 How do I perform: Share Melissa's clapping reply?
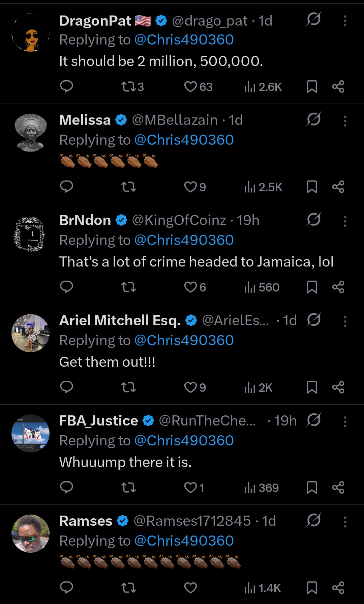coord(338,187)
